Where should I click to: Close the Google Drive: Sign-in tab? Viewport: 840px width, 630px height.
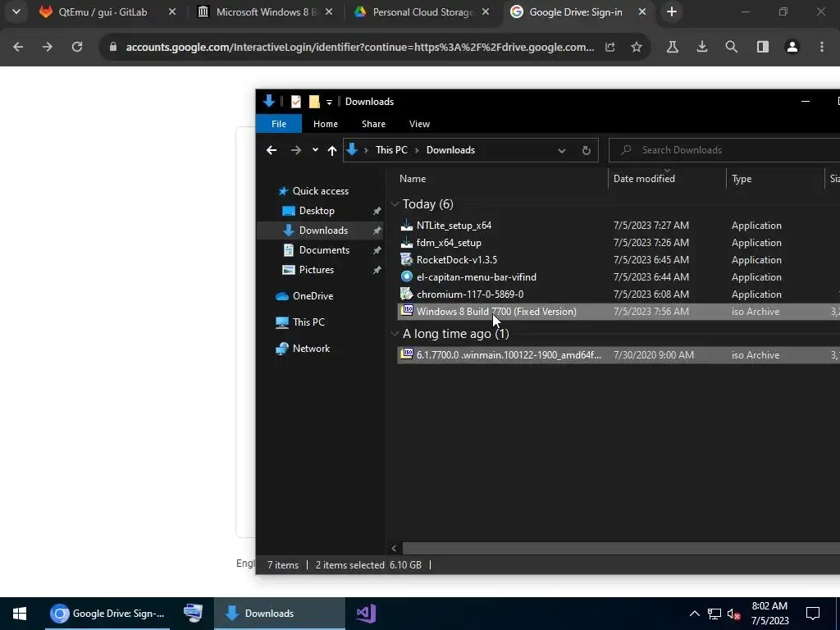[x=642, y=11]
